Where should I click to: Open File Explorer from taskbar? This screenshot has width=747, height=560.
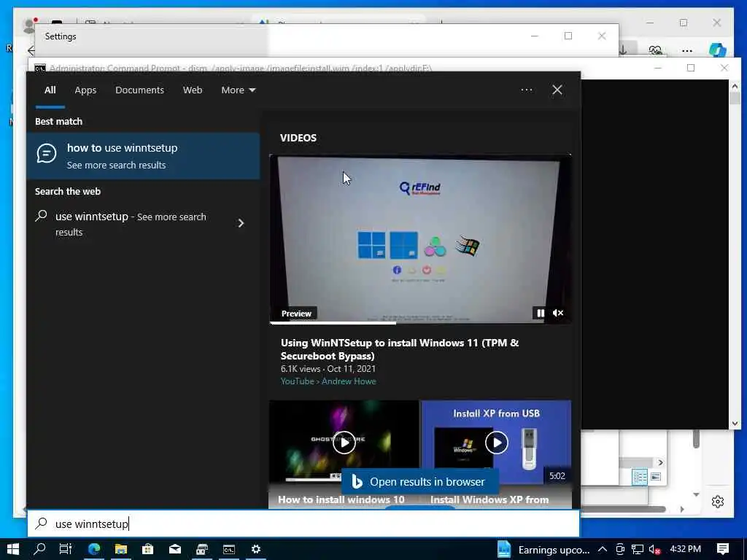tap(121, 550)
